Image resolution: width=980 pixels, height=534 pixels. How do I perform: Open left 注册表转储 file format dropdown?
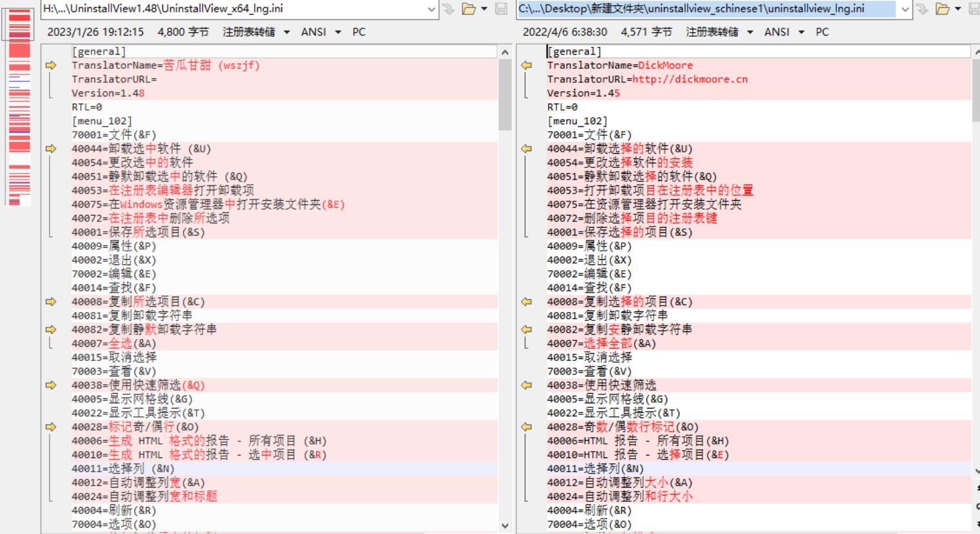click(287, 32)
